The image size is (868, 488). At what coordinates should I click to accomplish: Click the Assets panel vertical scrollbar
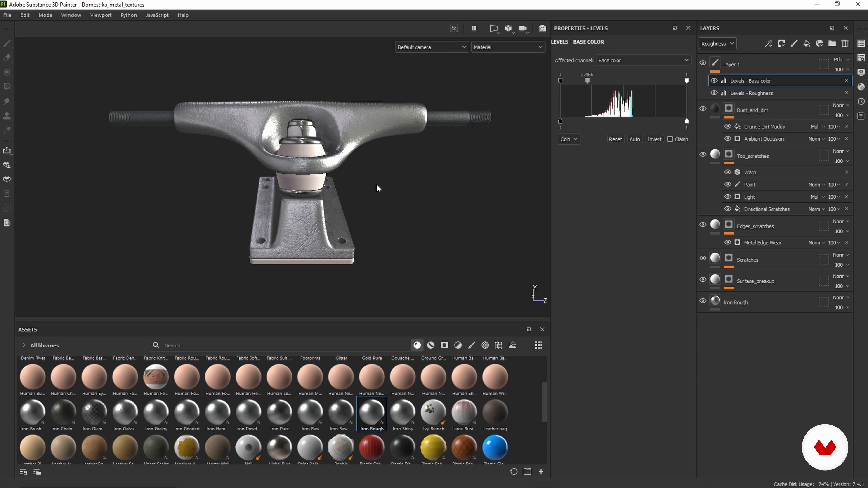tap(544, 402)
